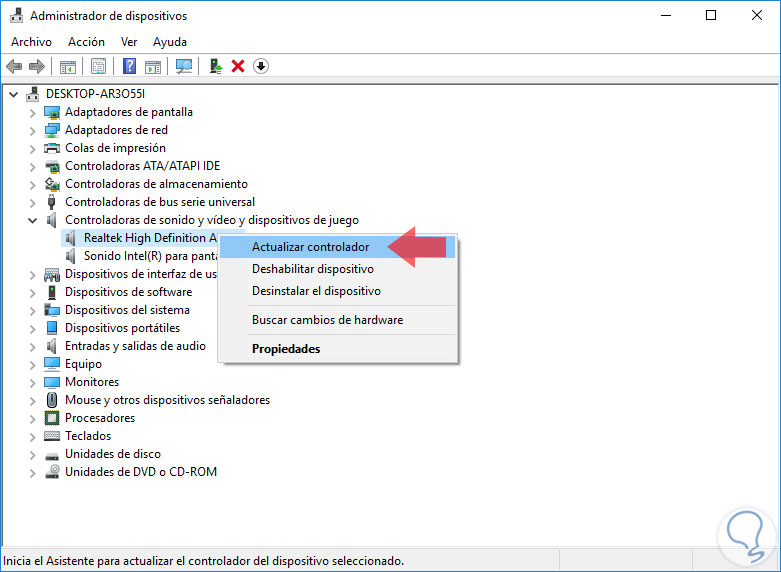This screenshot has height=572, width=781.
Task: Click the Device Manager title bar icon
Action: [x=16, y=15]
